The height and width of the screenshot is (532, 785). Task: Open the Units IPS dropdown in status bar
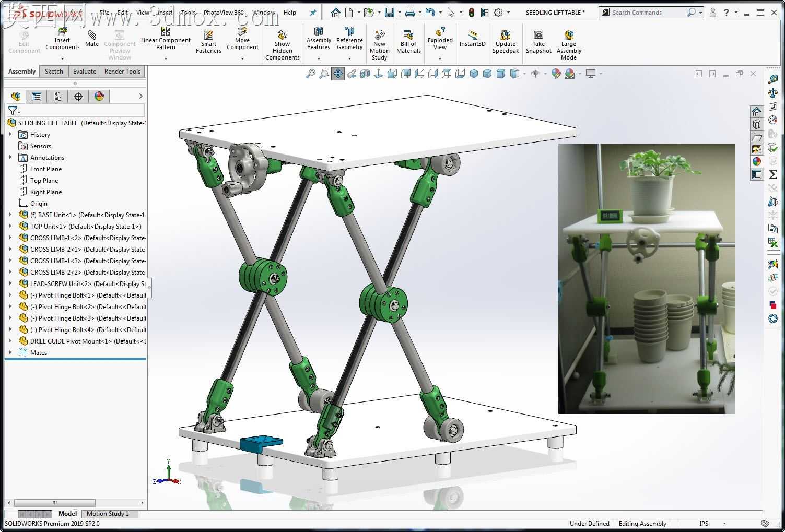tap(724, 524)
